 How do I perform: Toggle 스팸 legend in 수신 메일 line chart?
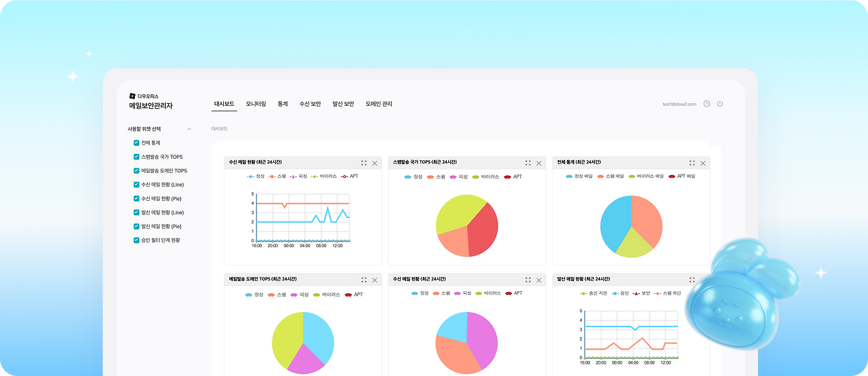click(277, 176)
